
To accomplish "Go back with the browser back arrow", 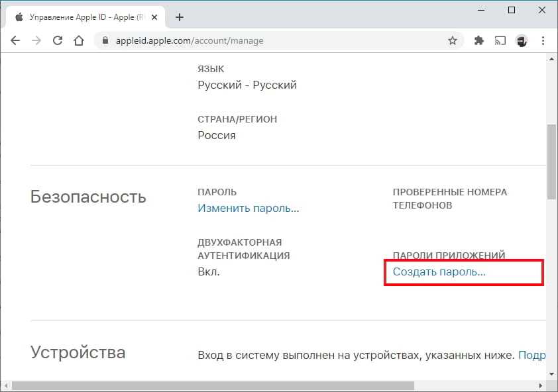I will click(15, 40).
